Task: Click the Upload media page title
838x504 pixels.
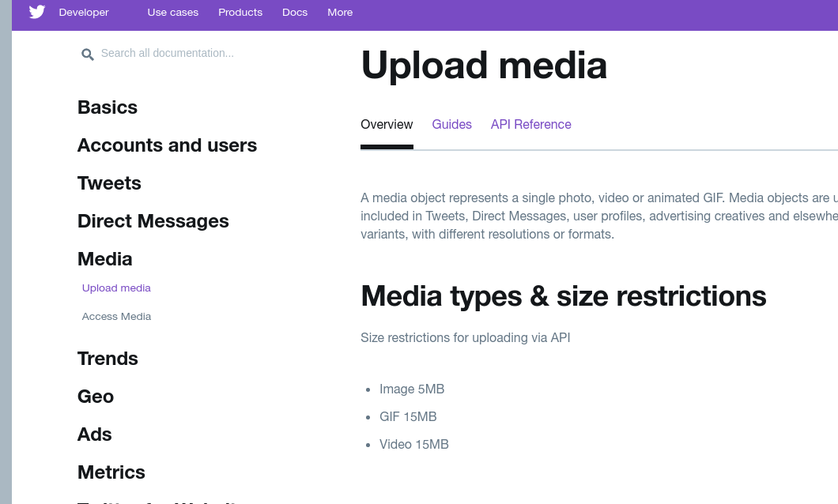Action: [x=484, y=66]
